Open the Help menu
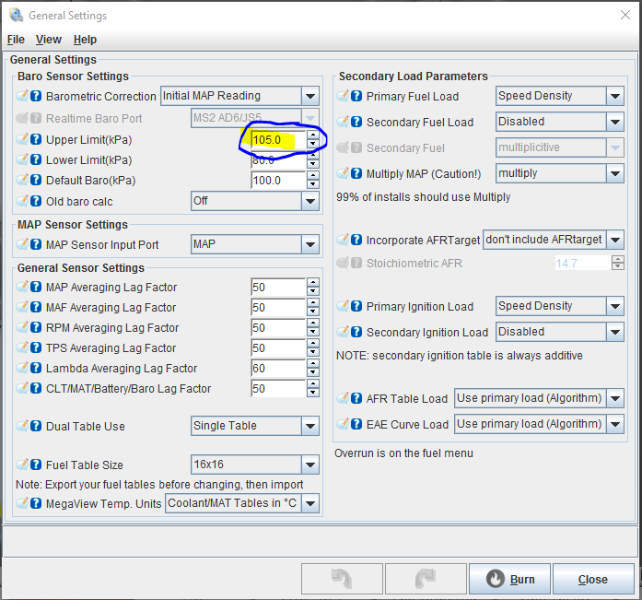The height and width of the screenshot is (600, 642). (x=85, y=39)
